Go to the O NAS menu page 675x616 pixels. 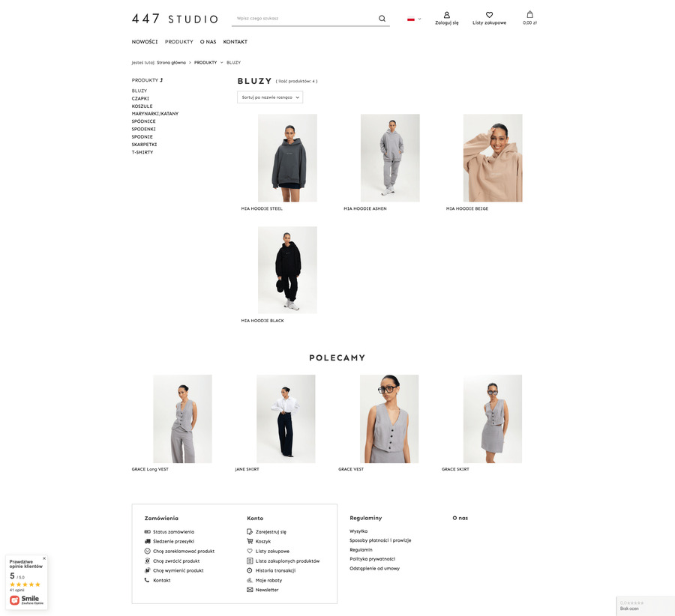tap(208, 42)
